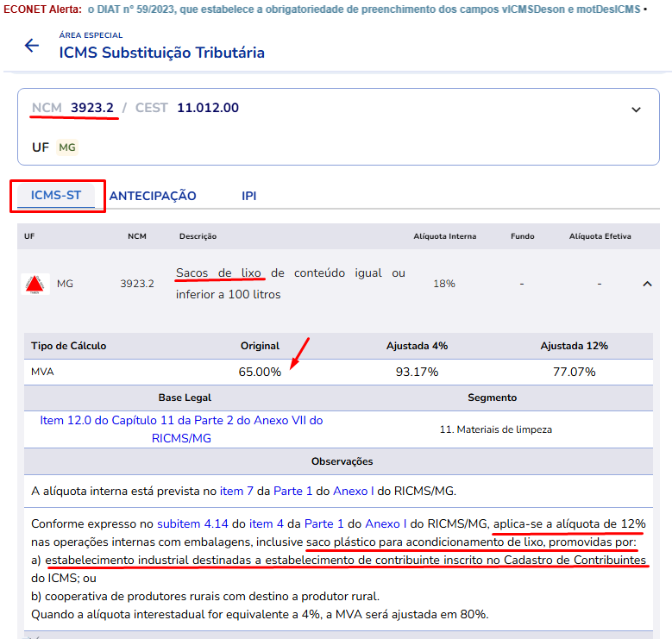This screenshot has width=672, height=639.
Task: Open the IPI tab
Action: 248,196
